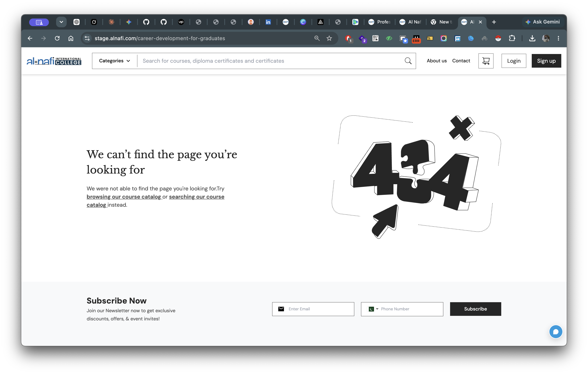Open the Contact page
This screenshot has height=374, width=588.
click(x=461, y=61)
